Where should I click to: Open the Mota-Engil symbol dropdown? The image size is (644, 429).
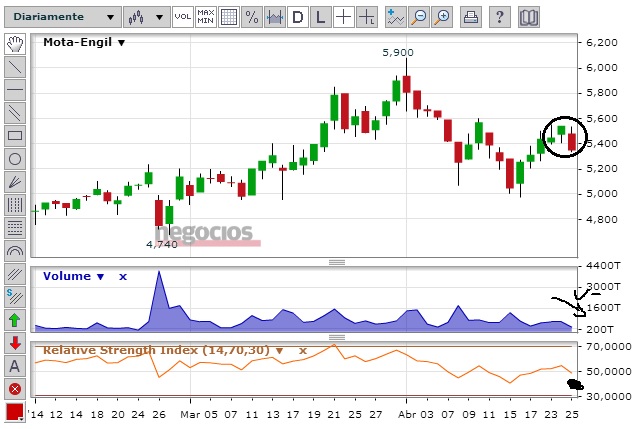(x=122, y=43)
